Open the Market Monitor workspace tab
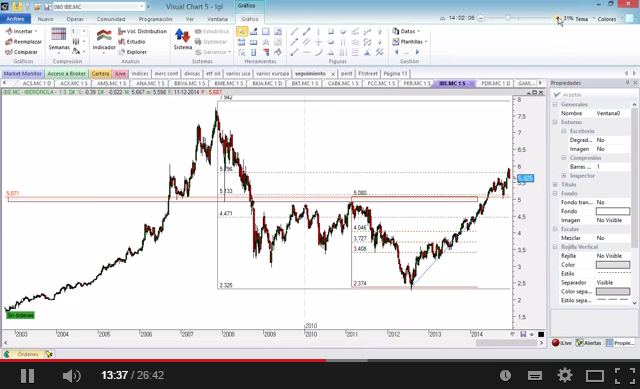 [x=23, y=73]
